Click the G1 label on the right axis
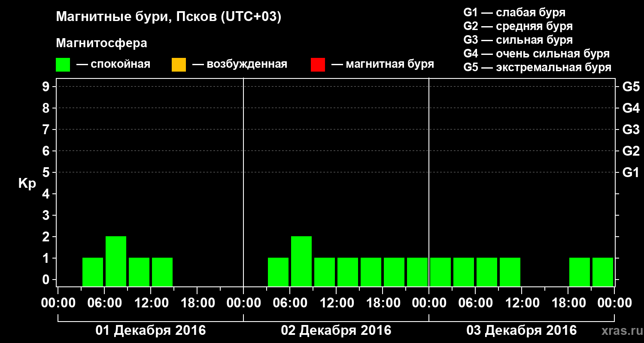This screenshot has height=343, width=644. tap(631, 173)
